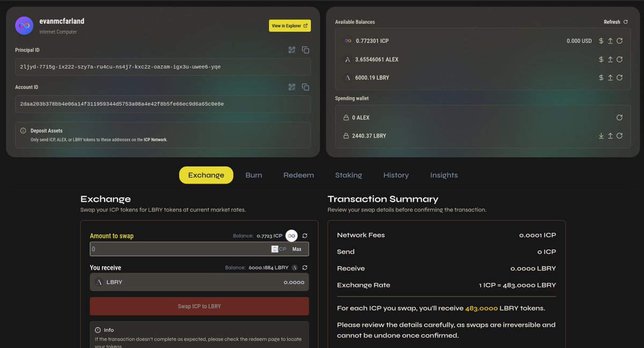Click the Transaction Summary heading
The width and height of the screenshot is (644, 348).
click(383, 199)
